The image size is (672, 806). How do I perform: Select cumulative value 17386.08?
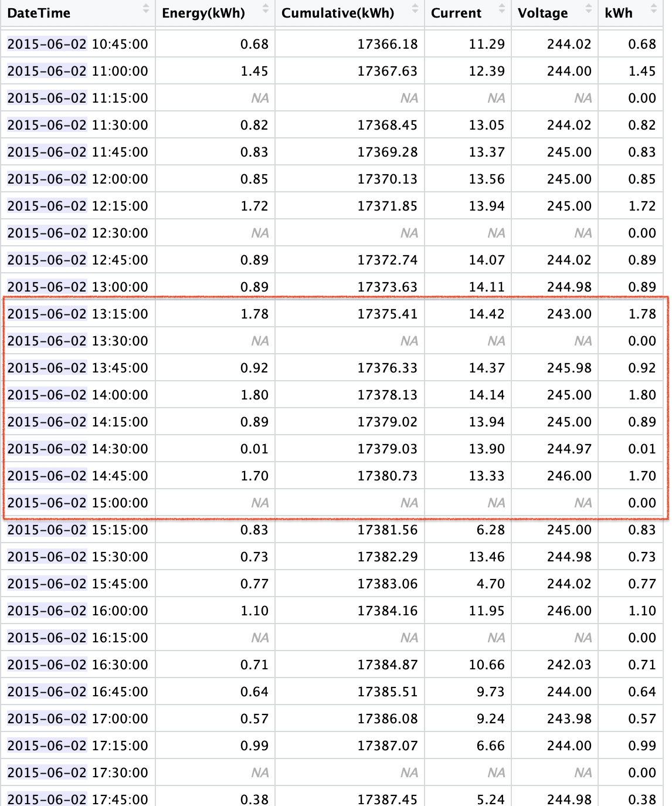[388, 719]
